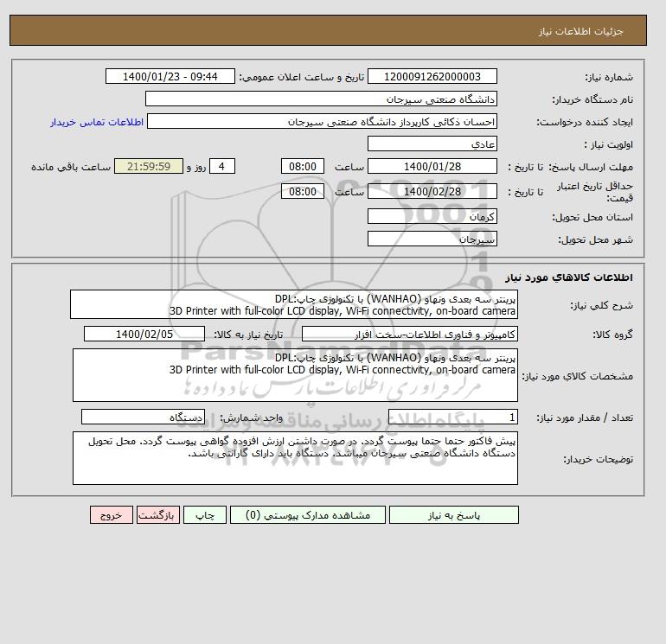Click label تعداد / مقدار مورد نیاز

pos(585,418)
